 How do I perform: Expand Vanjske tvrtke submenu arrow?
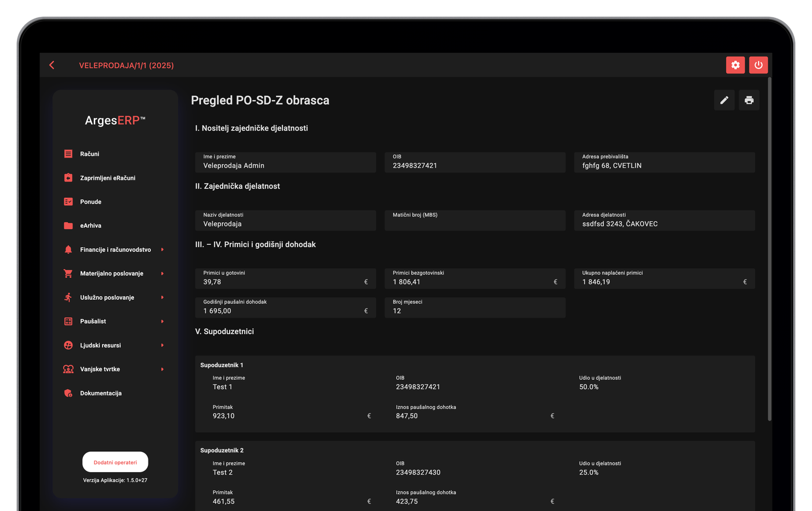tap(162, 369)
